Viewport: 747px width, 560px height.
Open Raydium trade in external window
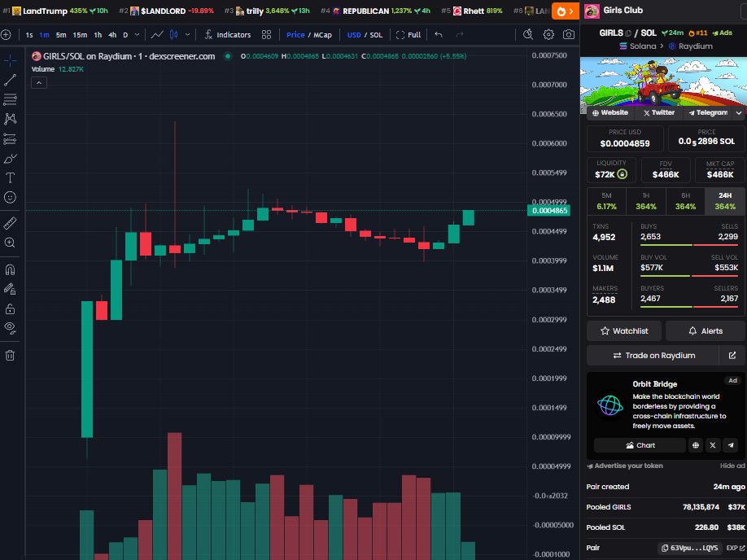point(732,356)
